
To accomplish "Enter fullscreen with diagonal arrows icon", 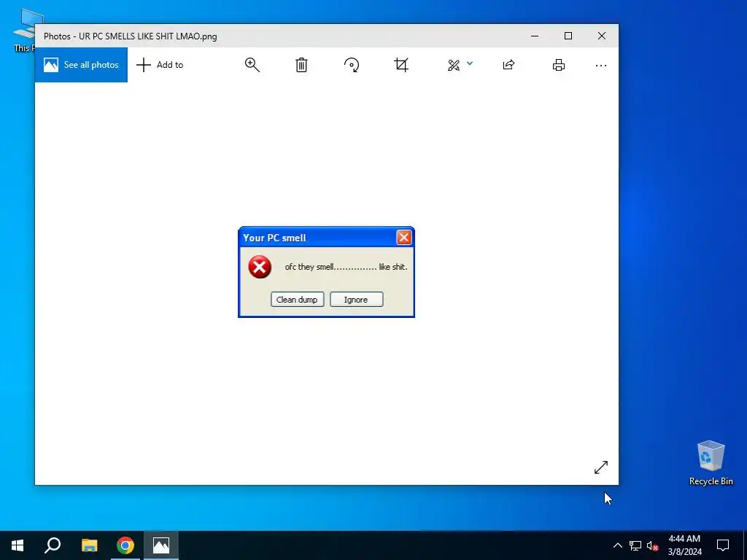I will click(x=601, y=467).
